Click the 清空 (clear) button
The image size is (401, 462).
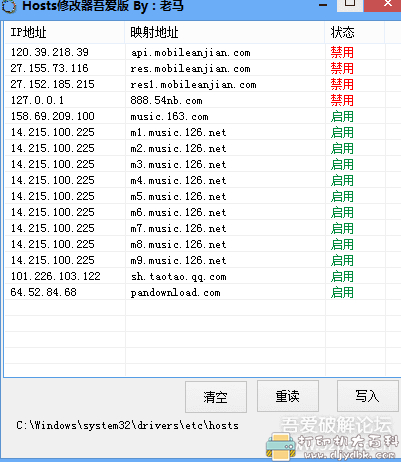coord(216,397)
